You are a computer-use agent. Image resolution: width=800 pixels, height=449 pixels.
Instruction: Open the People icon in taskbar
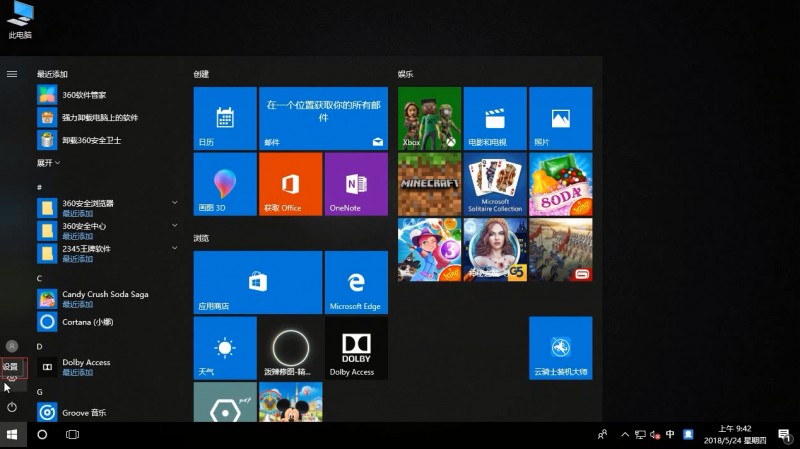pos(603,435)
